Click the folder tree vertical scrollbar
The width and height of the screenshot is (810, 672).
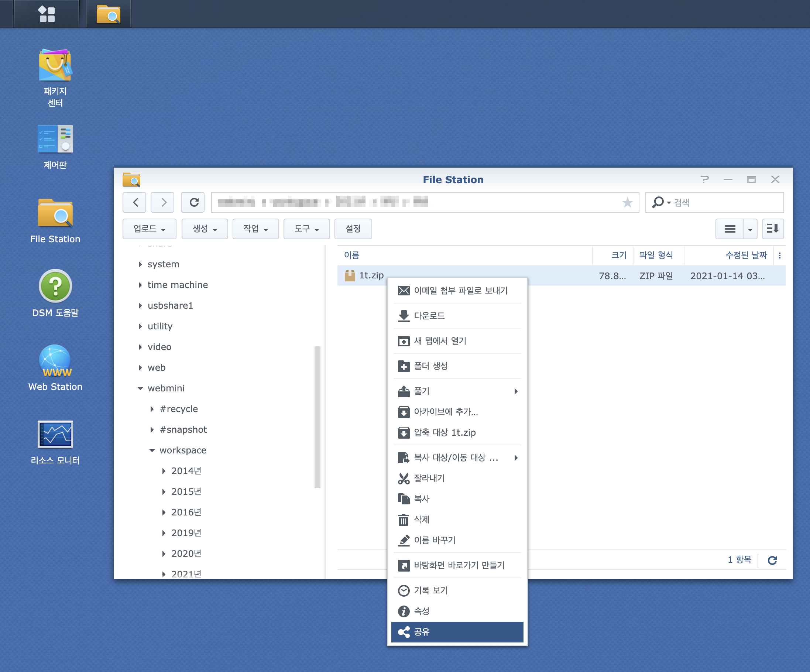coord(318,416)
